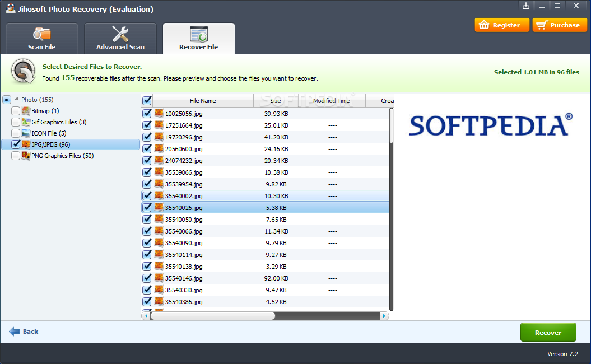The image size is (591, 364).
Task: Click the image icon beside 35540114.jpg
Action: [159, 254]
